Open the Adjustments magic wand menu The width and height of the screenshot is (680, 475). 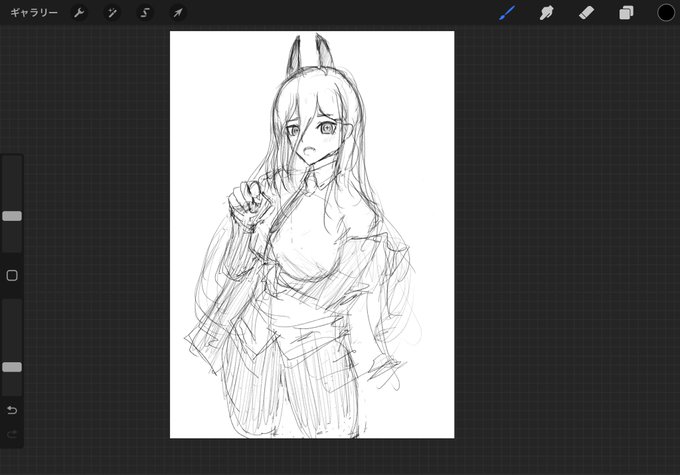(112, 13)
